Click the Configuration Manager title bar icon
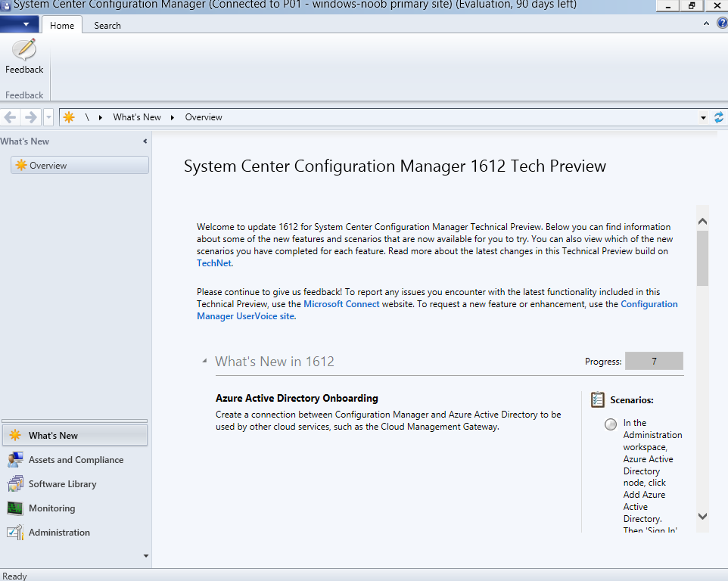 (5, 5)
